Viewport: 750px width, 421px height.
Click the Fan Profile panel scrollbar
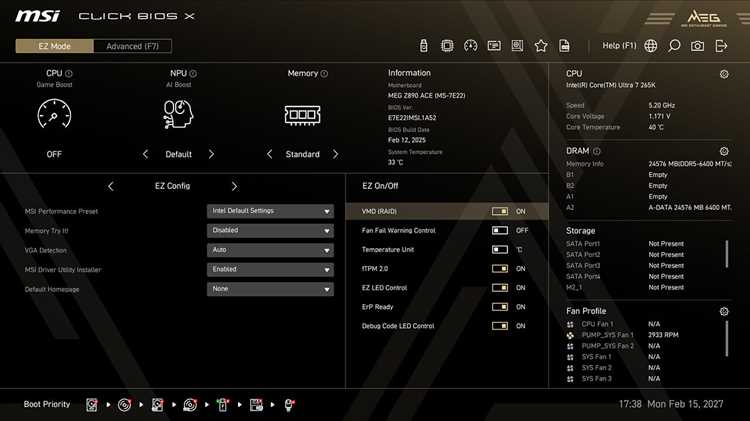point(727,339)
